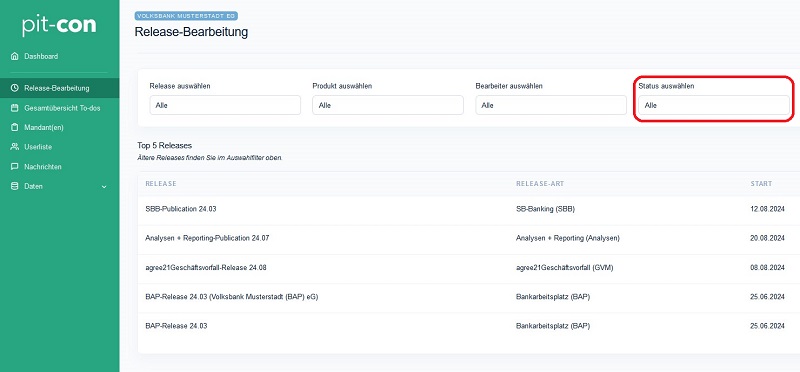Go to Mandant(en) in sidebar
The image size is (800, 372).
pyautogui.click(x=44, y=128)
